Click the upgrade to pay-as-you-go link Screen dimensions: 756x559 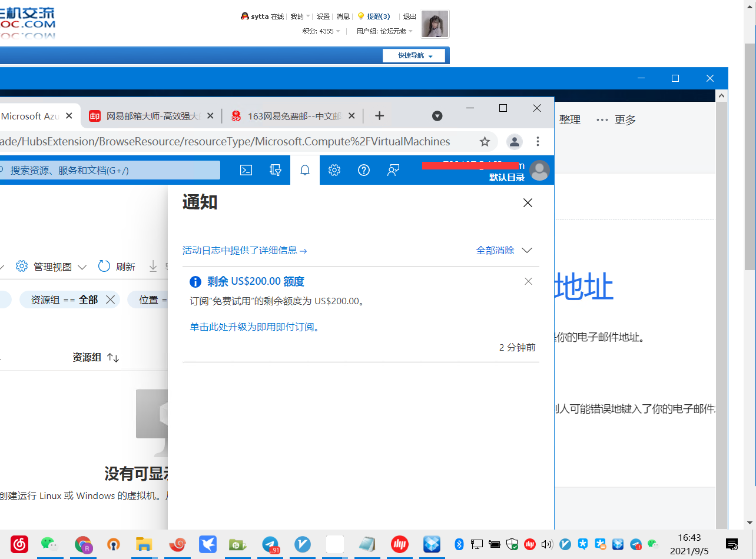point(255,327)
